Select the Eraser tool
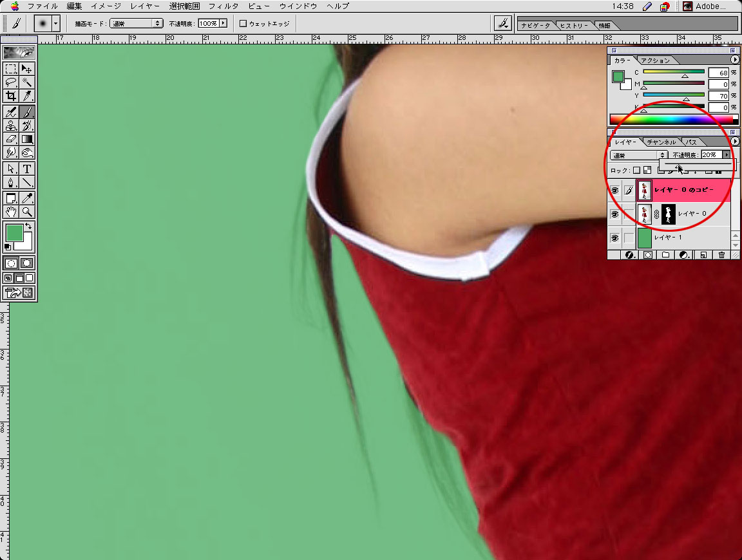The width and height of the screenshot is (742, 560). point(11,140)
